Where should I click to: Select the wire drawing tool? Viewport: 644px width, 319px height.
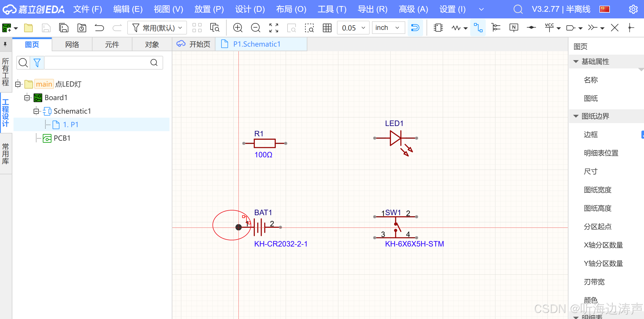pos(478,28)
